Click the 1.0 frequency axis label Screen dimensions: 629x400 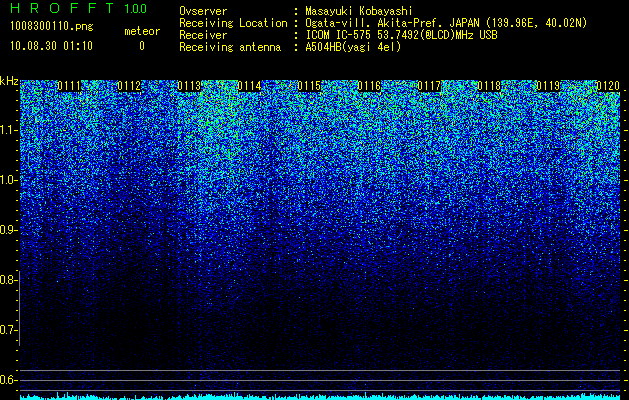pyautogui.click(x=8, y=180)
